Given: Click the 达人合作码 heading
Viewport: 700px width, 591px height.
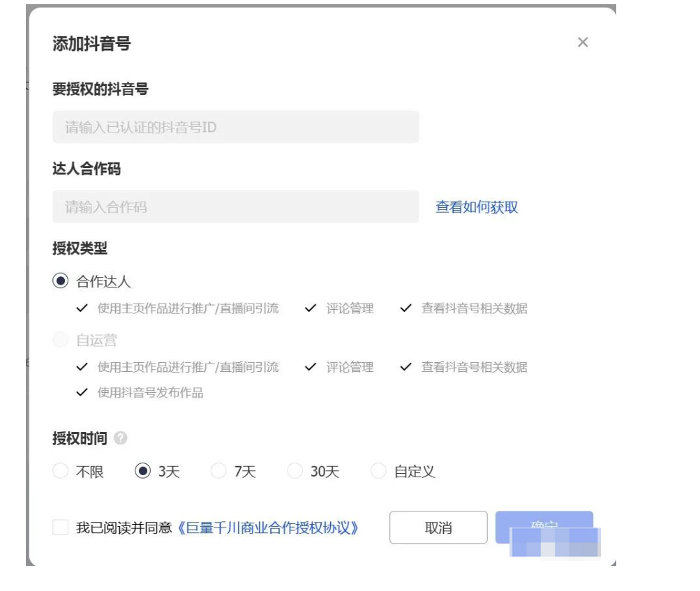Looking at the screenshot, I should point(87,169).
